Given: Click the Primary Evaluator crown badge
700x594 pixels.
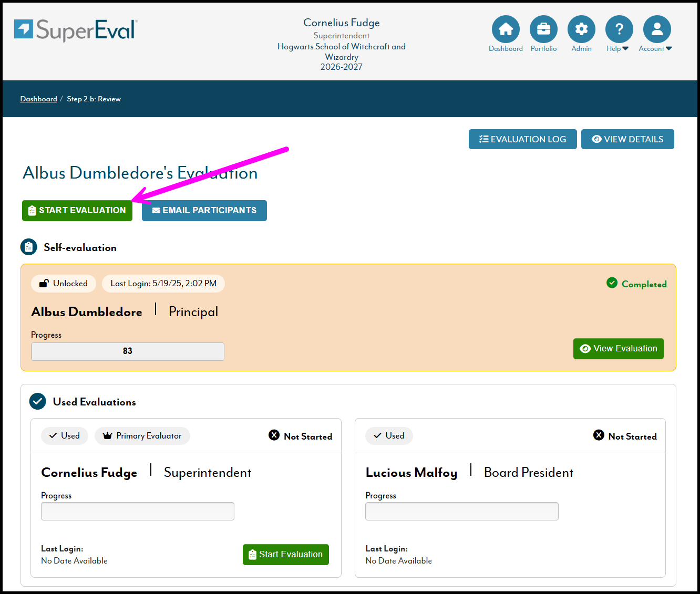Looking at the screenshot, I should tap(142, 436).
